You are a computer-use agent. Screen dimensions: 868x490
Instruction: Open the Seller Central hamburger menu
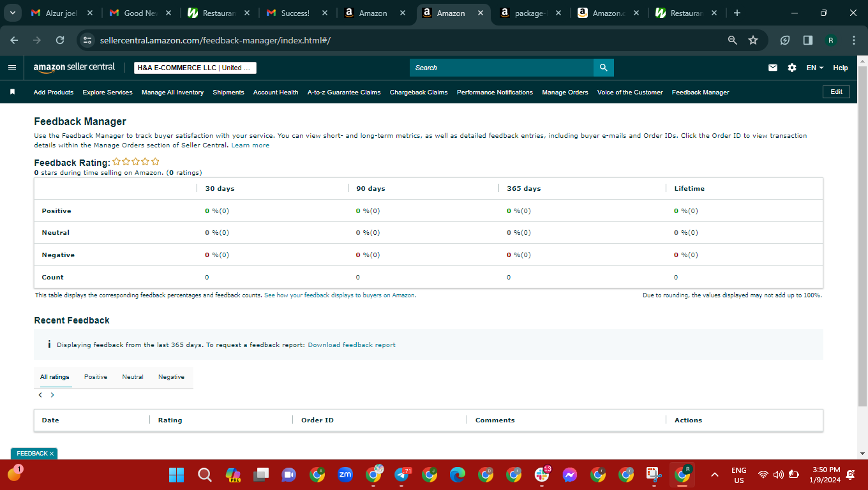coord(12,68)
